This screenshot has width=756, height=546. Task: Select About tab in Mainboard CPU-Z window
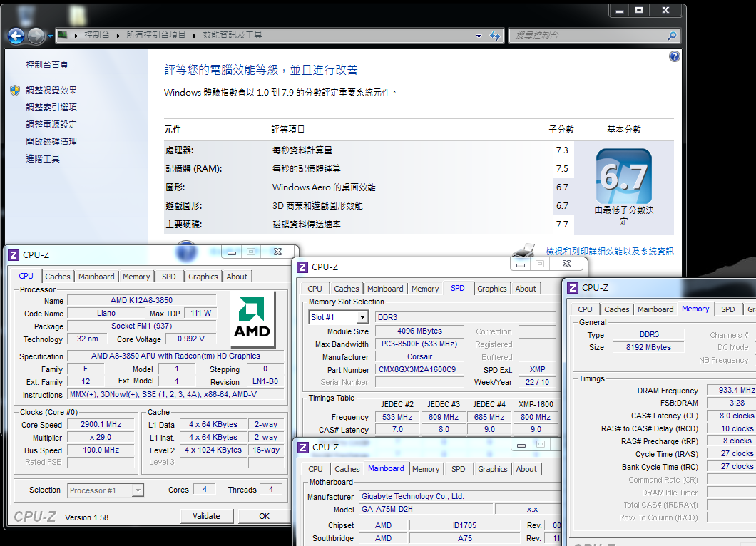(x=526, y=469)
